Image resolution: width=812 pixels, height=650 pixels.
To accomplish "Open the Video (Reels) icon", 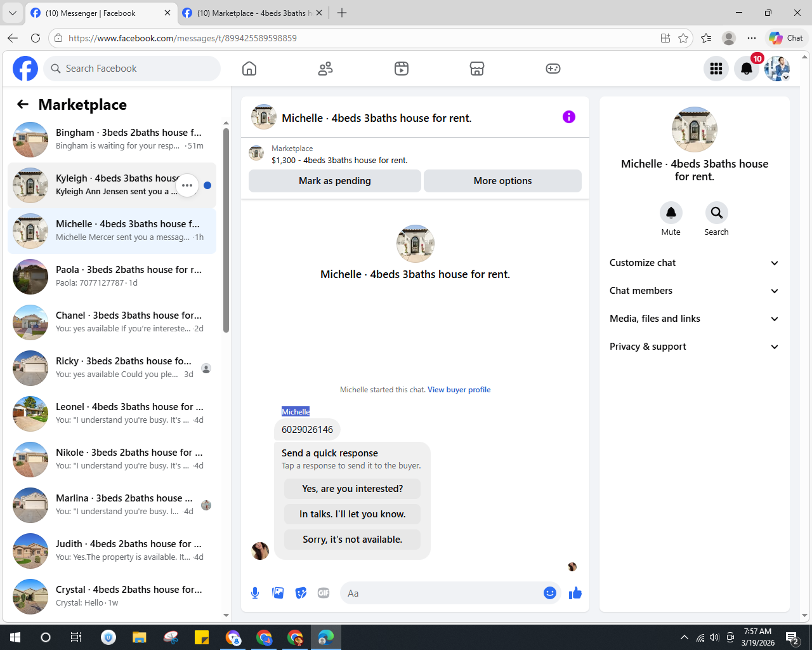I will pos(402,69).
